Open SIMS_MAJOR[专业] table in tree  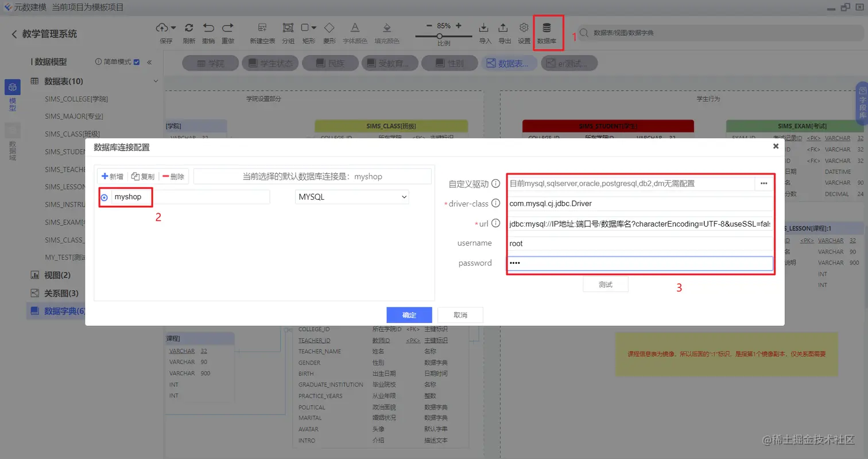click(74, 116)
